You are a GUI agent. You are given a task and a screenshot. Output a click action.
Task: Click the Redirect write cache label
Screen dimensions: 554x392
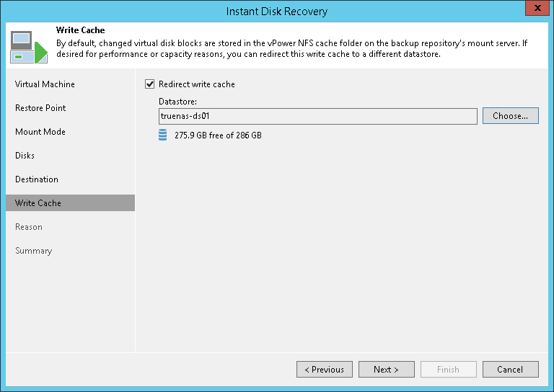(197, 84)
